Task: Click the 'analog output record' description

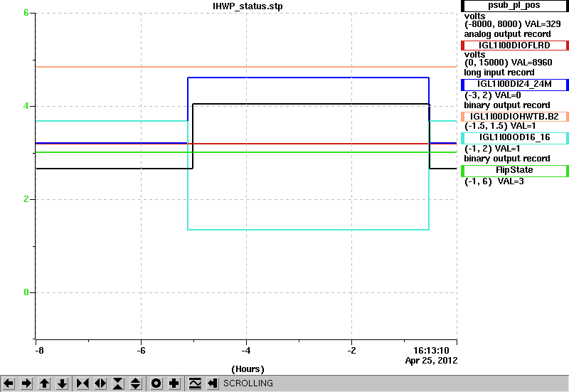Action: (507, 34)
